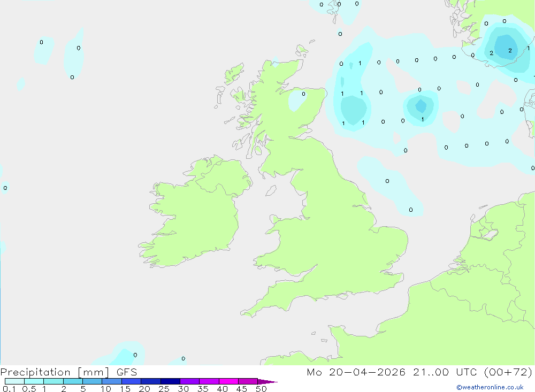The height and width of the screenshot is (392, 535).
Task: Select the 45–50 mm legend swatch
Action: tap(248, 381)
